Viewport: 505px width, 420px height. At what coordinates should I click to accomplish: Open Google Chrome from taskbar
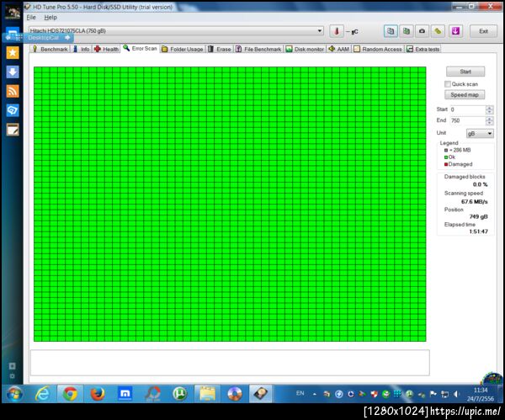coord(70,394)
